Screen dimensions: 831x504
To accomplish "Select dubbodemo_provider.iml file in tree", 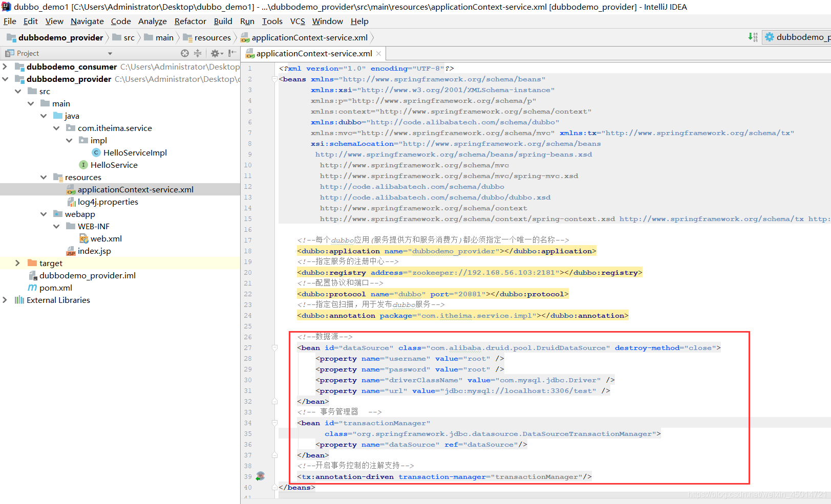I will [x=88, y=275].
